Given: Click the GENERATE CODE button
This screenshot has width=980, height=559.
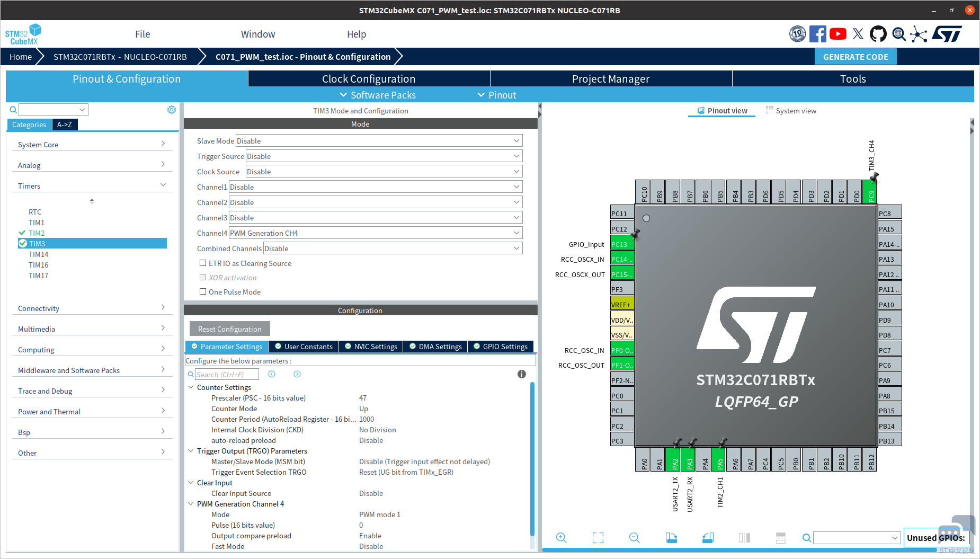Looking at the screenshot, I should tap(856, 57).
